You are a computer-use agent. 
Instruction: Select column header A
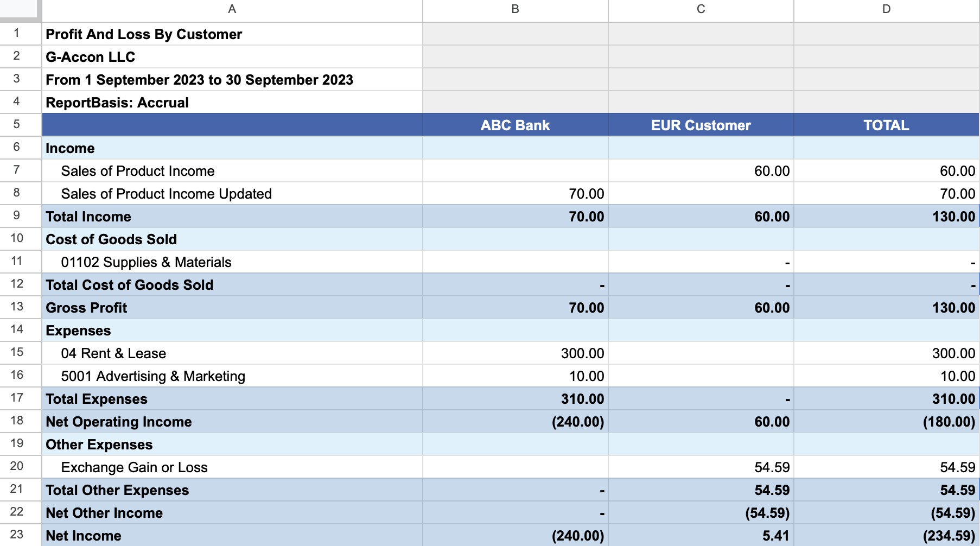tap(232, 9)
